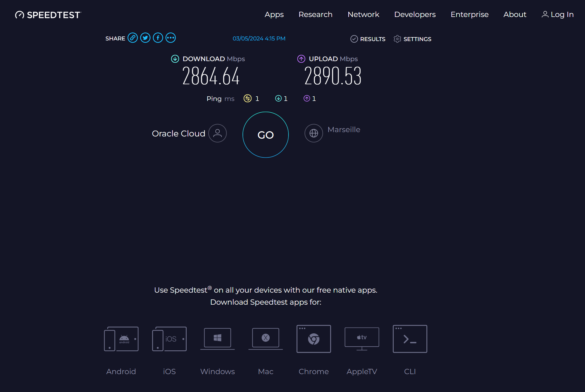The image size is (585, 392).
Task: Select the CLI app download icon
Action: pos(410,339)
